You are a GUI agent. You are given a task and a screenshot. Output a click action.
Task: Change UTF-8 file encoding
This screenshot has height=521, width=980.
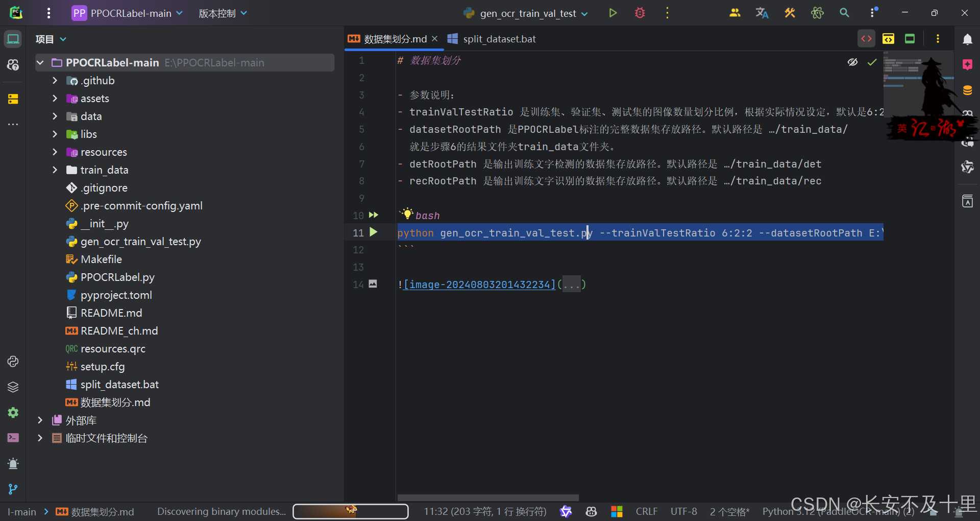click(683, 511)
